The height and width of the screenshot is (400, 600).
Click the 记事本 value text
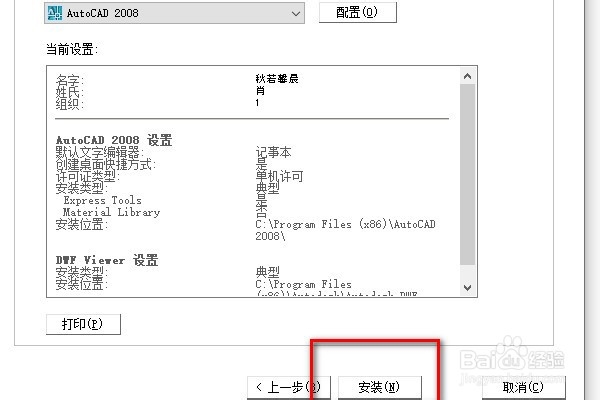point(273,152)
